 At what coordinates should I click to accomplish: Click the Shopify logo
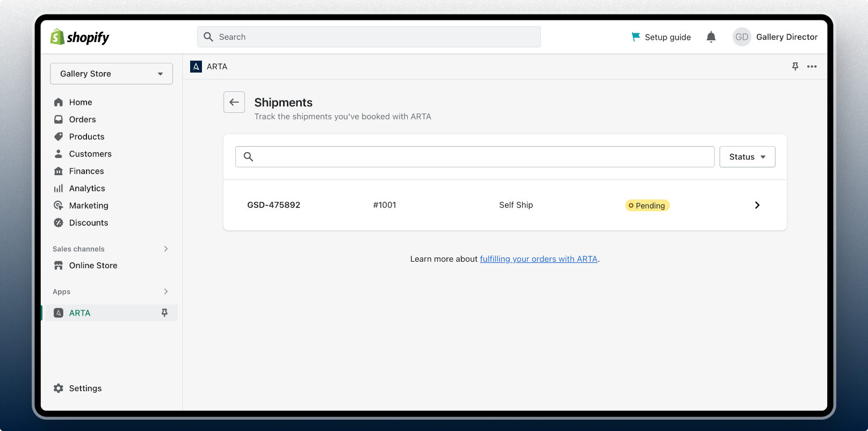[x=79, y=37]
